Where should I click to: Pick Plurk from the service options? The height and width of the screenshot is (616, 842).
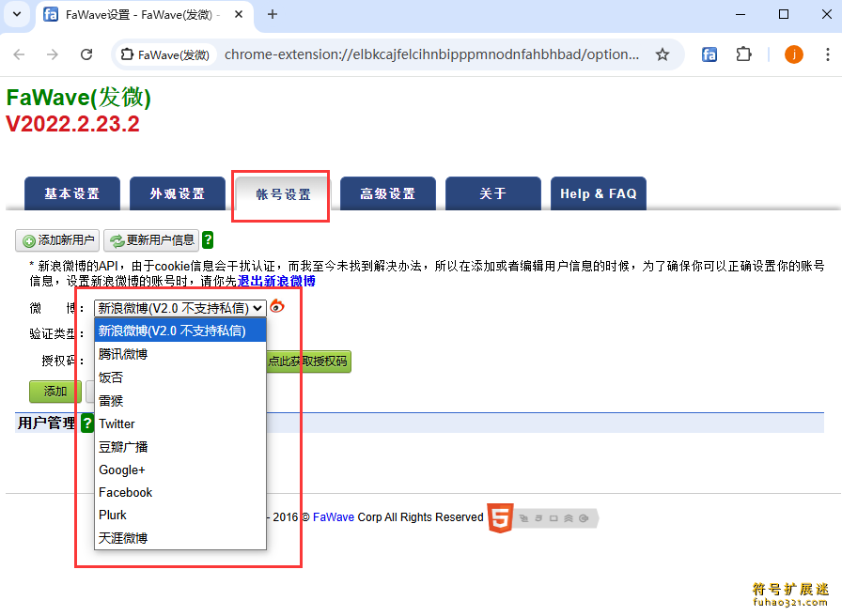pyautogui.click(x=180, y=515)
